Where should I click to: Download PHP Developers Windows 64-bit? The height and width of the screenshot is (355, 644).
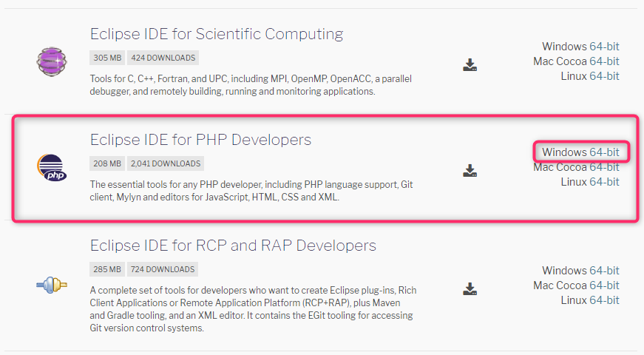click(604, 152)
